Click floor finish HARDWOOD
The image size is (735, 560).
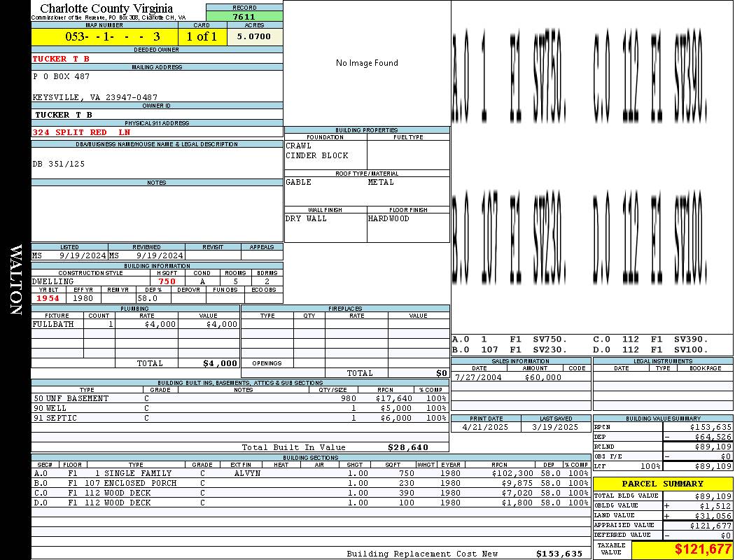388,219
